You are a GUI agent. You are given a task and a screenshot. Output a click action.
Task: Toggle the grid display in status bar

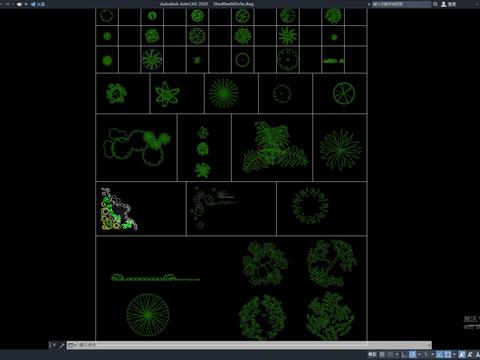click(x=382, y=354)
